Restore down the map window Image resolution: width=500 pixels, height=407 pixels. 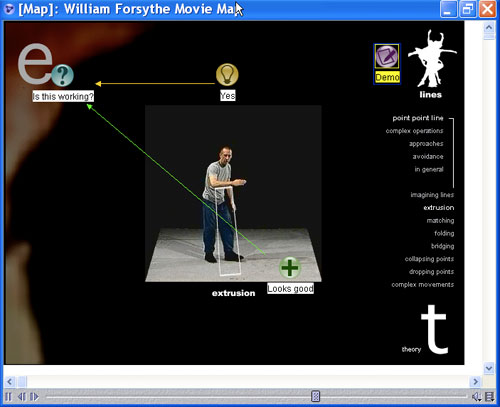coord(468,9)
